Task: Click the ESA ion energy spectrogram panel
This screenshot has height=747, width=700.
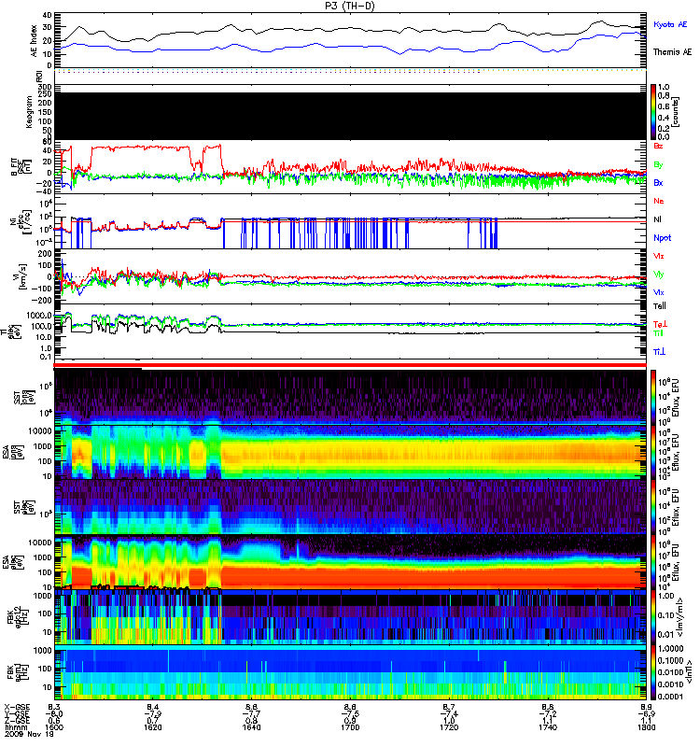Action: (x=351, y=452)
